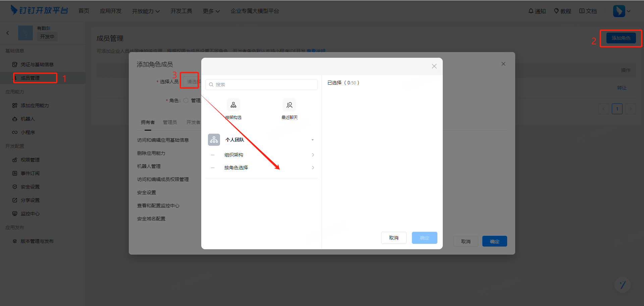Go back using the left arrow icon
The width and height of the screenshot is (644, 306).
pos(8,33)
